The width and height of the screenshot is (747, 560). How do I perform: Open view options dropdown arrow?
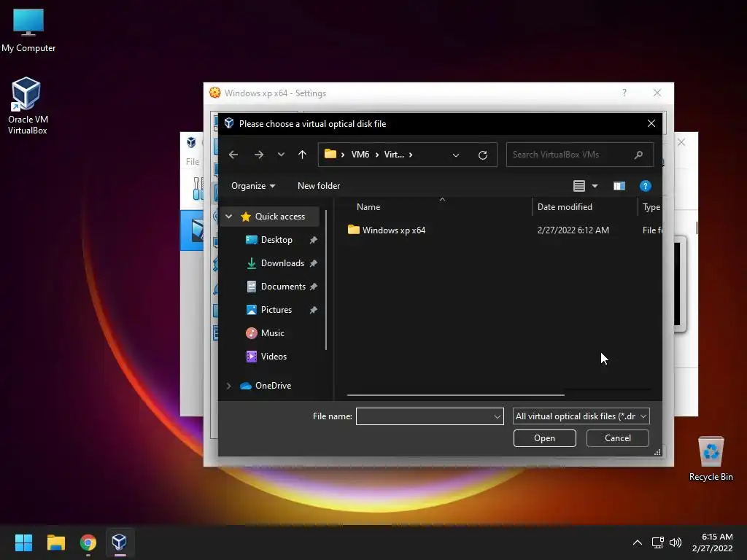(595, 186)
